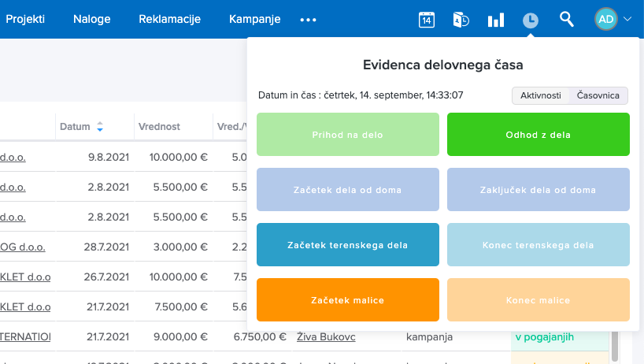Open the Reklamacije menu item
This screenshot has height=364, width=644.
click(x=169, y=19)
